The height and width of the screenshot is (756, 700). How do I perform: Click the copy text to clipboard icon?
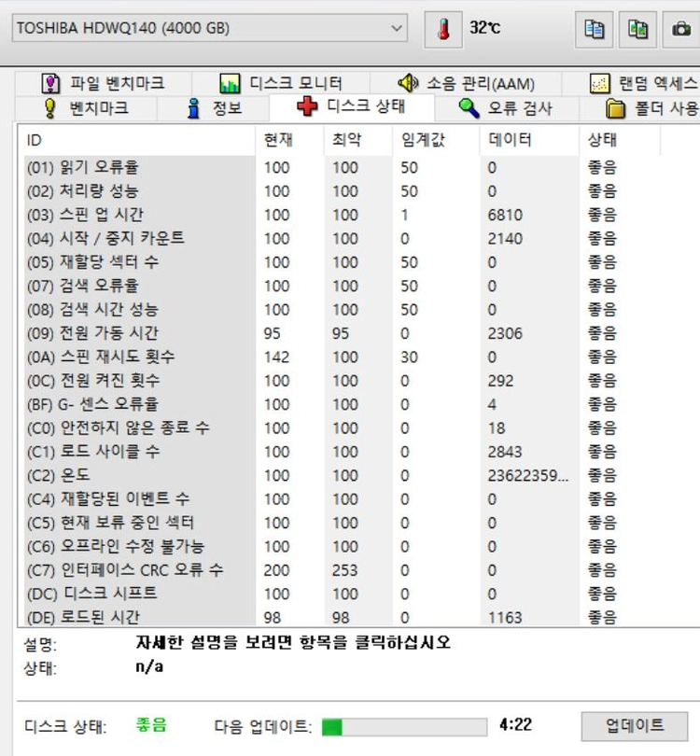(x=594, y=29)
